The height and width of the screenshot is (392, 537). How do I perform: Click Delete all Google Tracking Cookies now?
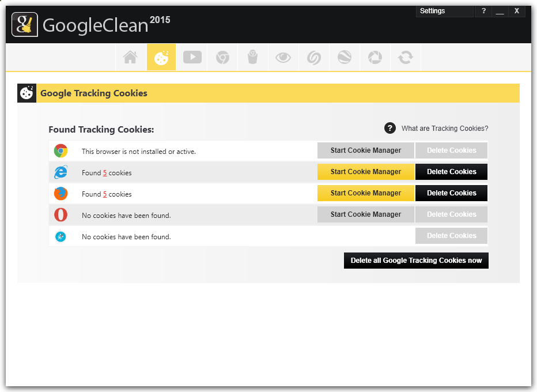click(416, 261)
